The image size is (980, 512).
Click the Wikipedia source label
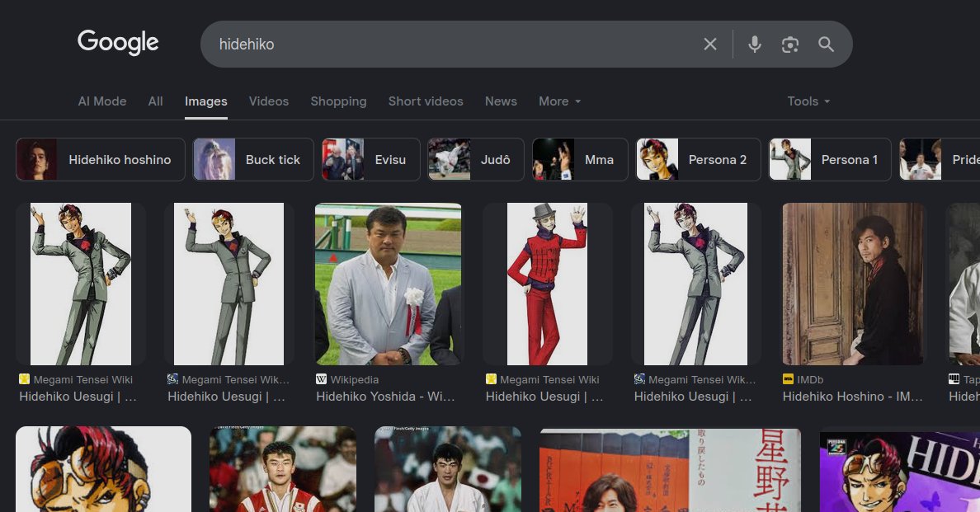click(x=355, y=379)
